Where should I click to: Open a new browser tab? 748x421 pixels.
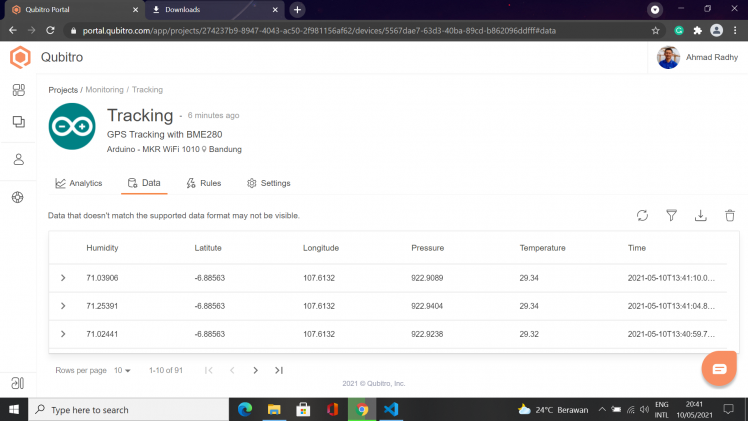297,10
